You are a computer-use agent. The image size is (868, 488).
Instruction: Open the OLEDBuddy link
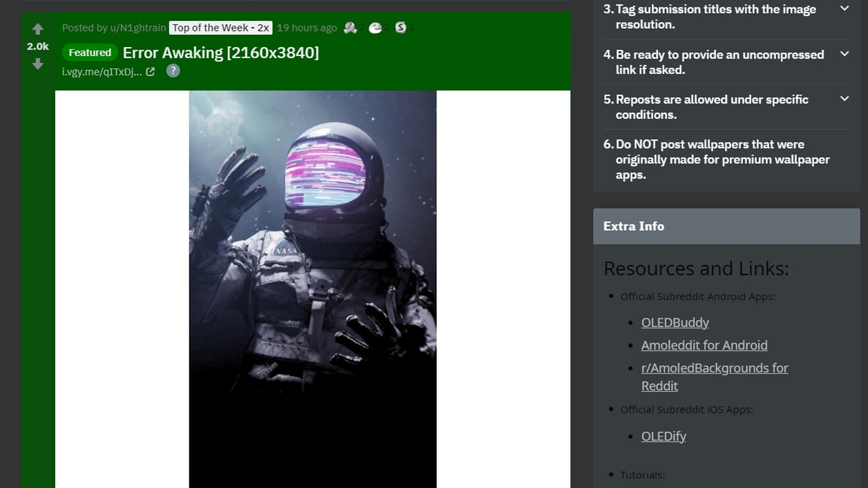pyautogui.click(x=675, y=323)
